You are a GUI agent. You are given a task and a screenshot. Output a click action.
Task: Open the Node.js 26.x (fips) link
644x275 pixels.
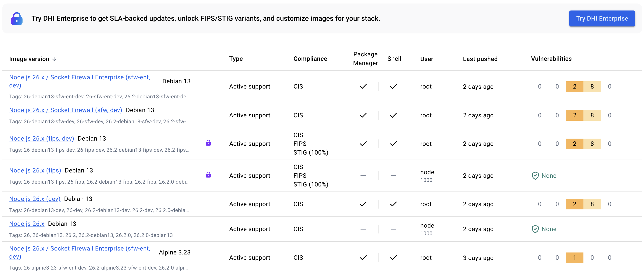click(x=35, y=170)
